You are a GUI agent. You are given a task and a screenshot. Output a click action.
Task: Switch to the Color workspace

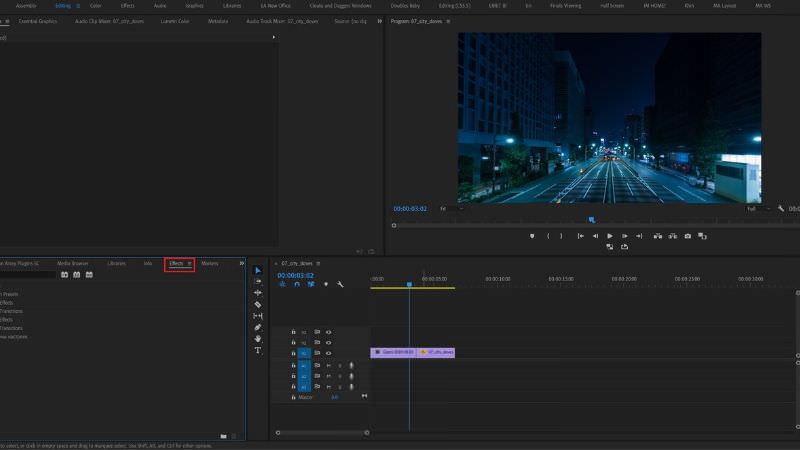click(95, 6)
